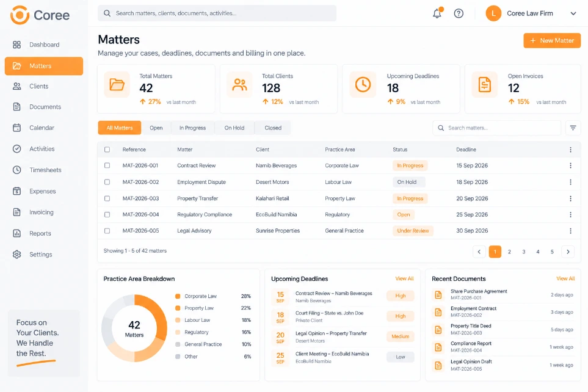Check the box for MAT-2026-002
This screenshot has width=588, height=392.
[x=107, y=182]
